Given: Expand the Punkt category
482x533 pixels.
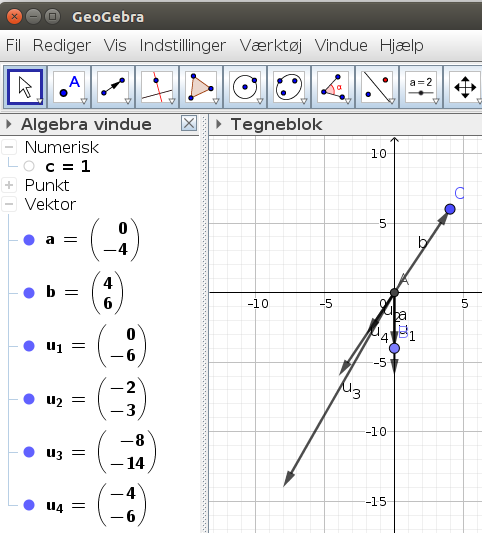Looking at the screenshot, I should pyautogui.click(x=9, y=185).
